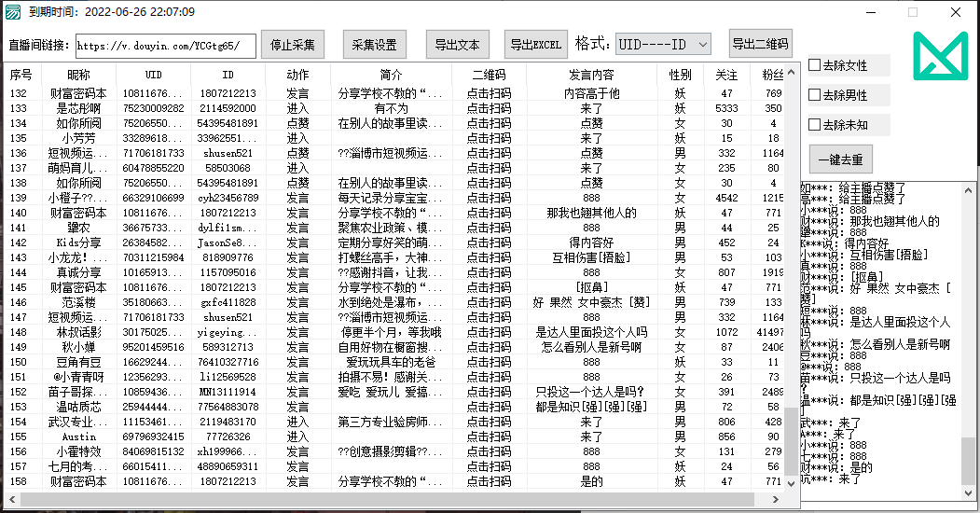
Task: Click the green M logo image
Action: 941,56
